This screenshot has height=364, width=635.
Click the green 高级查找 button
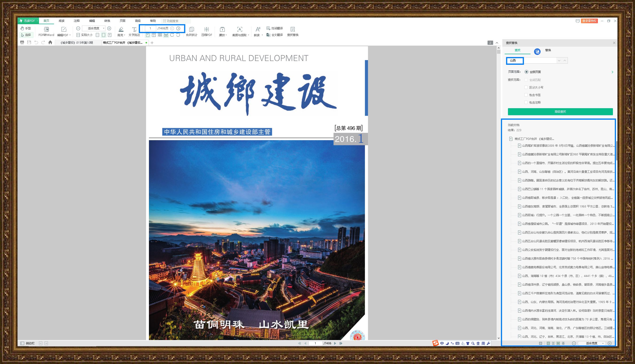click(560, 111)
